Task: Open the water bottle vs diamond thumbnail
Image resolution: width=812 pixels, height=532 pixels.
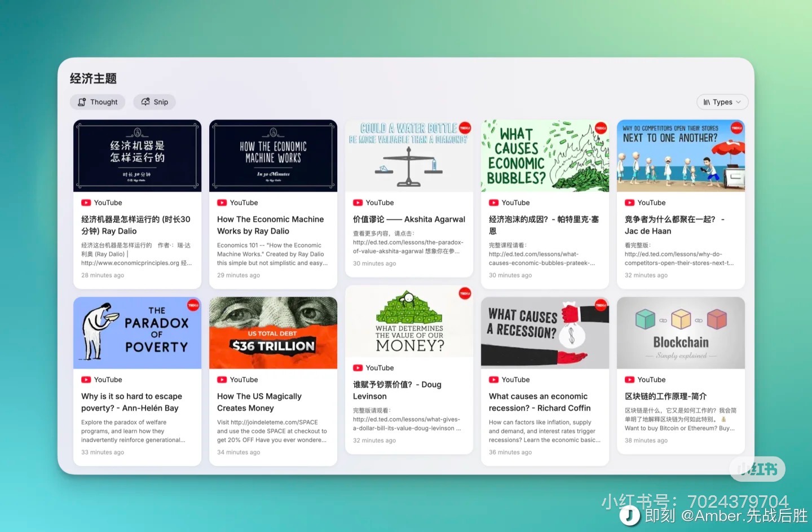Action: click(409, 156)
